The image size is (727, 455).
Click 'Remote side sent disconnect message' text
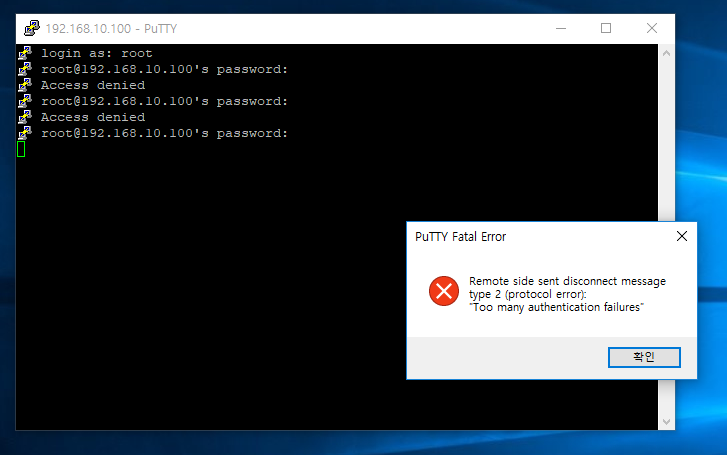(567, 281)
